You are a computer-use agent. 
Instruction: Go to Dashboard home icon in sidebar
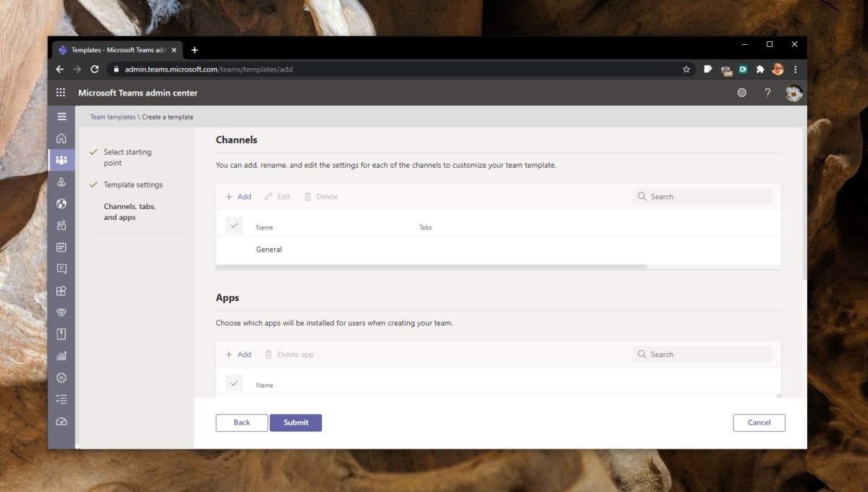tap(61, 138)
